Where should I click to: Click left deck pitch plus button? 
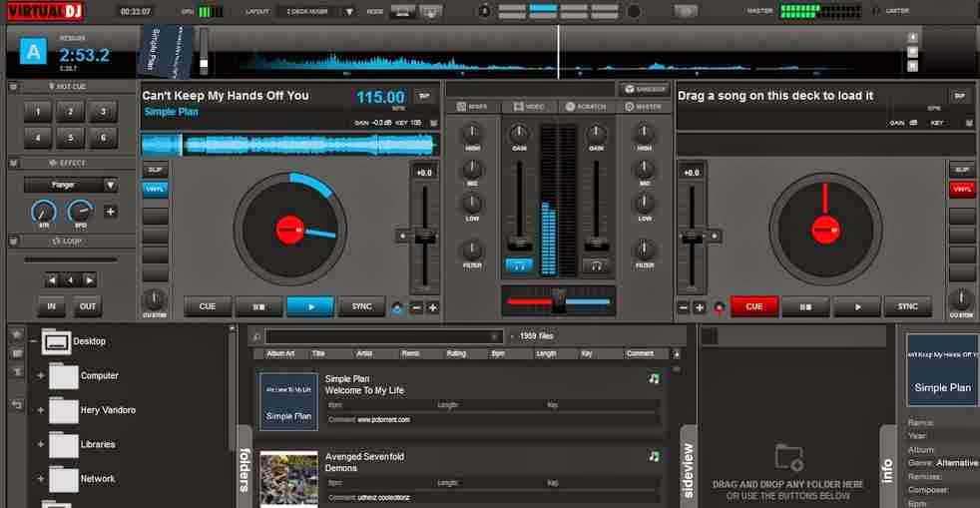tap(432, 307)
